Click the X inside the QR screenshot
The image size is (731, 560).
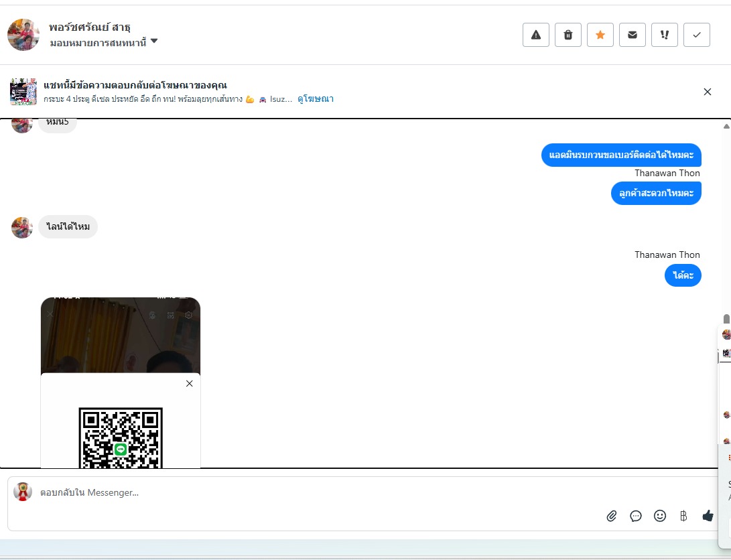coord(189,383)
